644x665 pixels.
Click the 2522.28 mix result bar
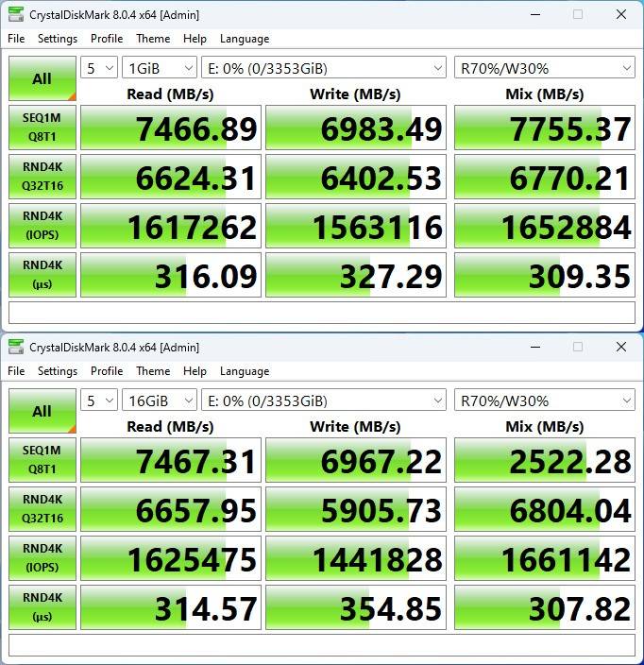545,462
